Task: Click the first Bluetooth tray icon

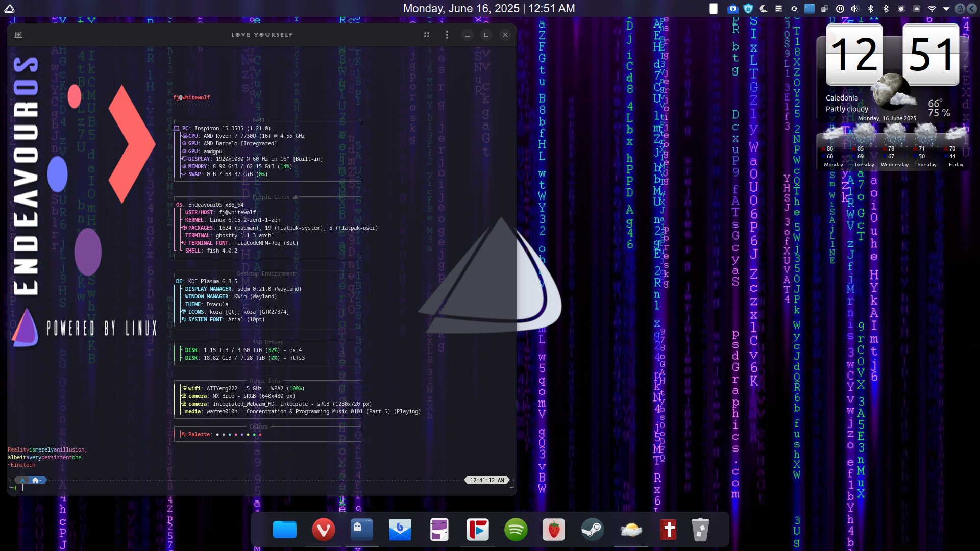Action: pyautogui.click(x=871, y=8)
